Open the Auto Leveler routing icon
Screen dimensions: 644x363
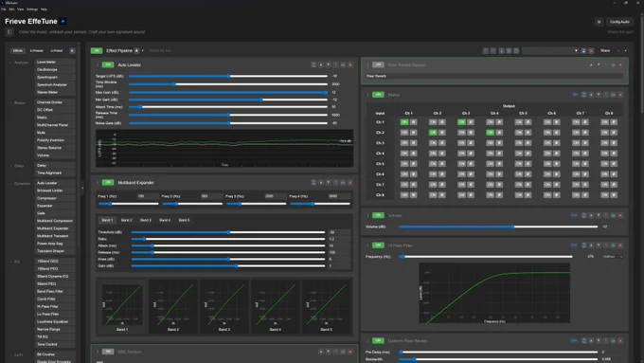[x=313, y=65]
